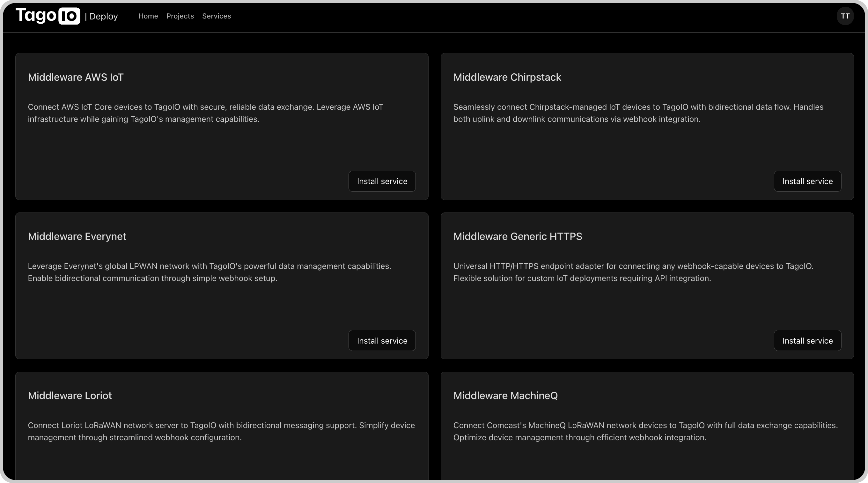
Task: Click the Comcast's MachineQ description text
Action: point(645,431)
